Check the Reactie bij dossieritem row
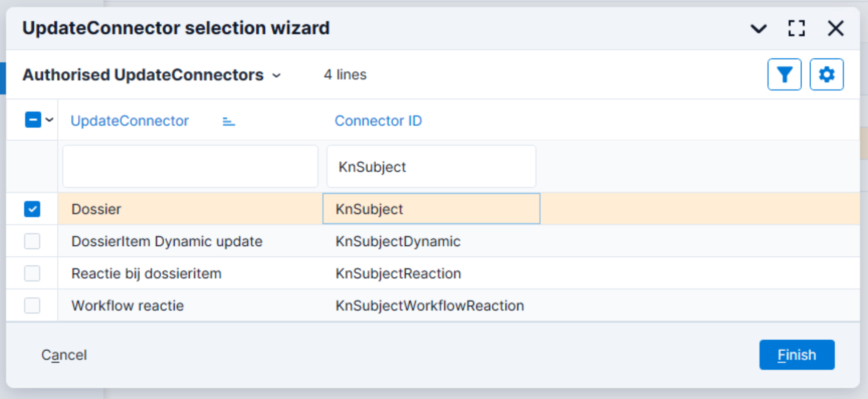The image size is (868, 399). tap(32, 273)
